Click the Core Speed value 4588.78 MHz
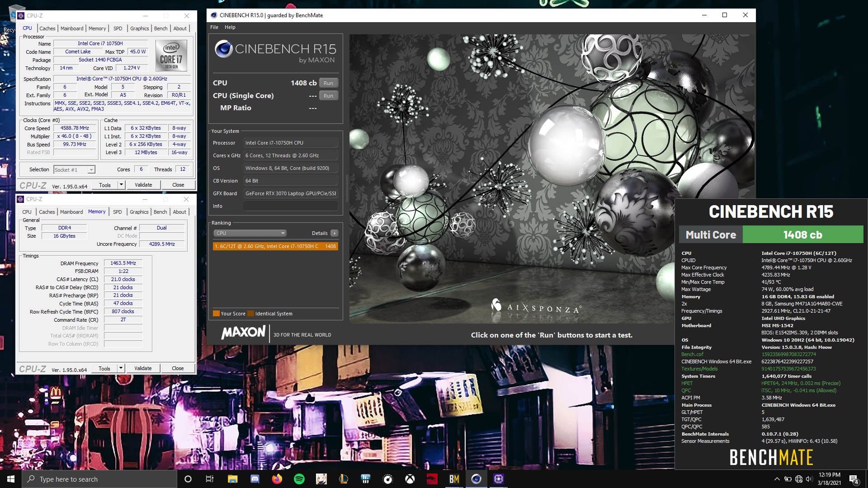Image resolution: width=868 pixels, height=488 pixels. pyautogui.click(x=75, y=128)
